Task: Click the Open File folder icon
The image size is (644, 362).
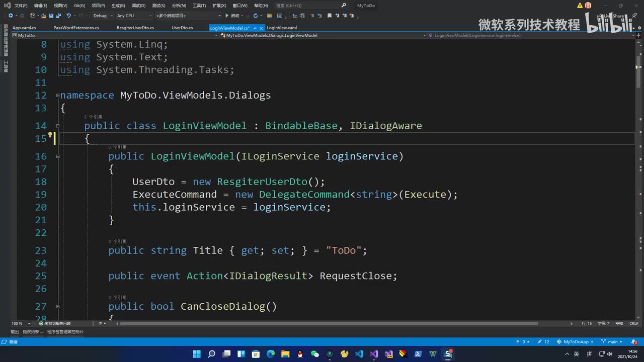Action: click(44, 16)
